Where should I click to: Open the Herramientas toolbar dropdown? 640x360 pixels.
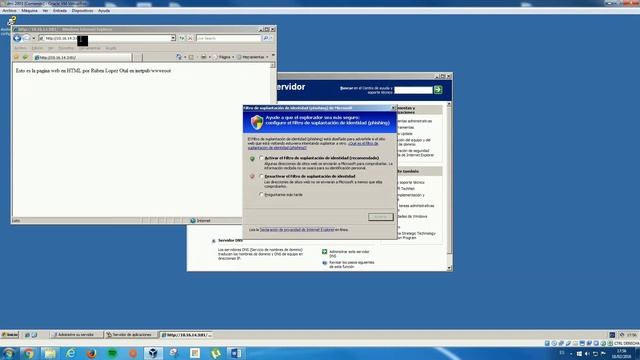(x=253, y=57)
